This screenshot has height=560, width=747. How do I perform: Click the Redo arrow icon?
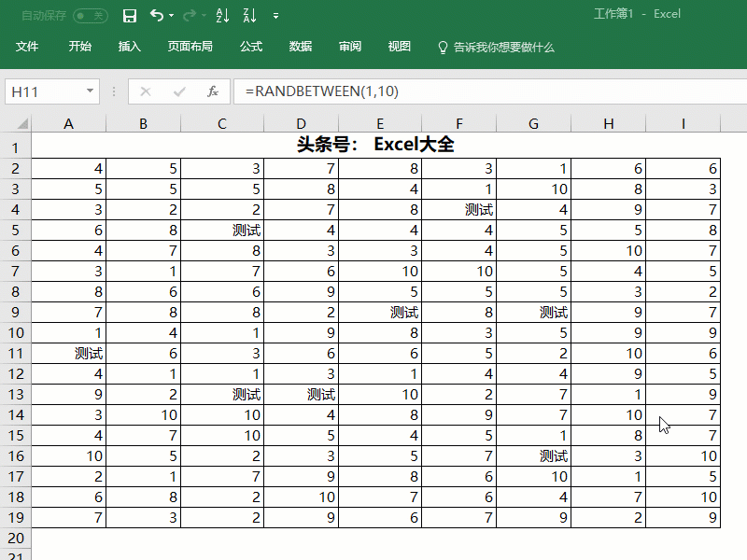click(x=190, y=15)
